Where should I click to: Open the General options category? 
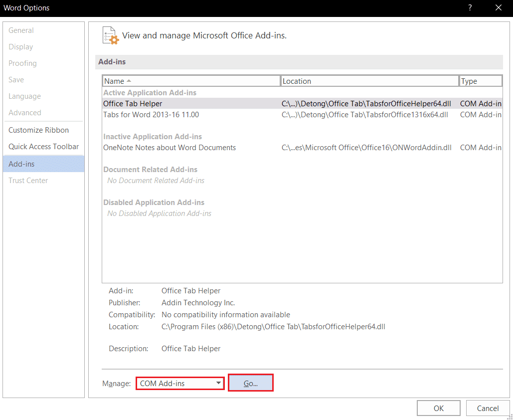tap(43, 30)
